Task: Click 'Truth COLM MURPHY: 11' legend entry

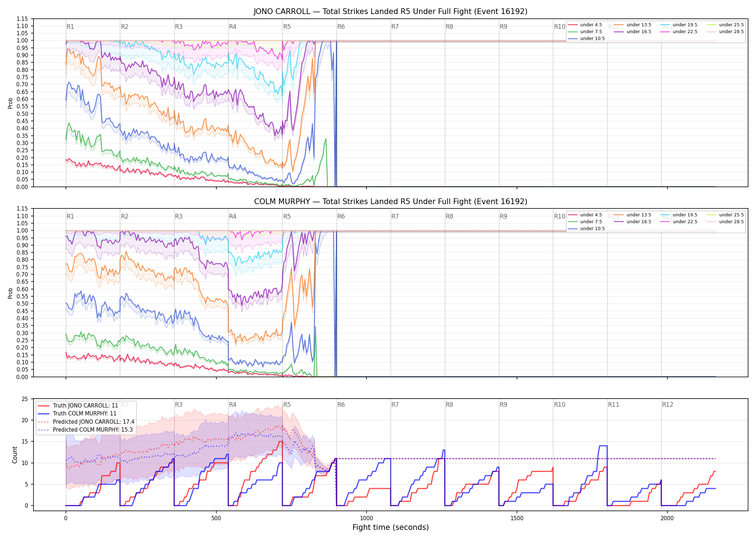Action: coord(77,414)
